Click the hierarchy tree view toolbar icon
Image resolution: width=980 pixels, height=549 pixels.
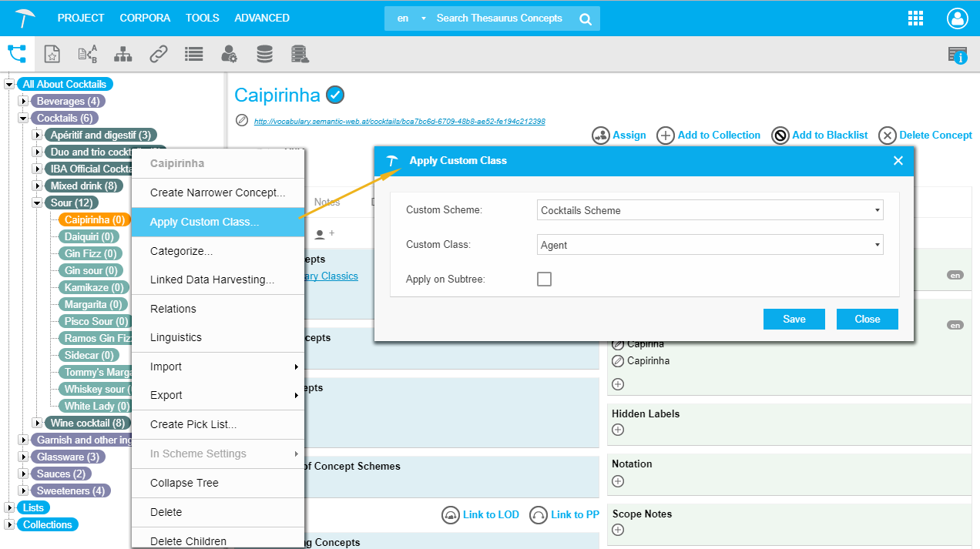point(123,54)
